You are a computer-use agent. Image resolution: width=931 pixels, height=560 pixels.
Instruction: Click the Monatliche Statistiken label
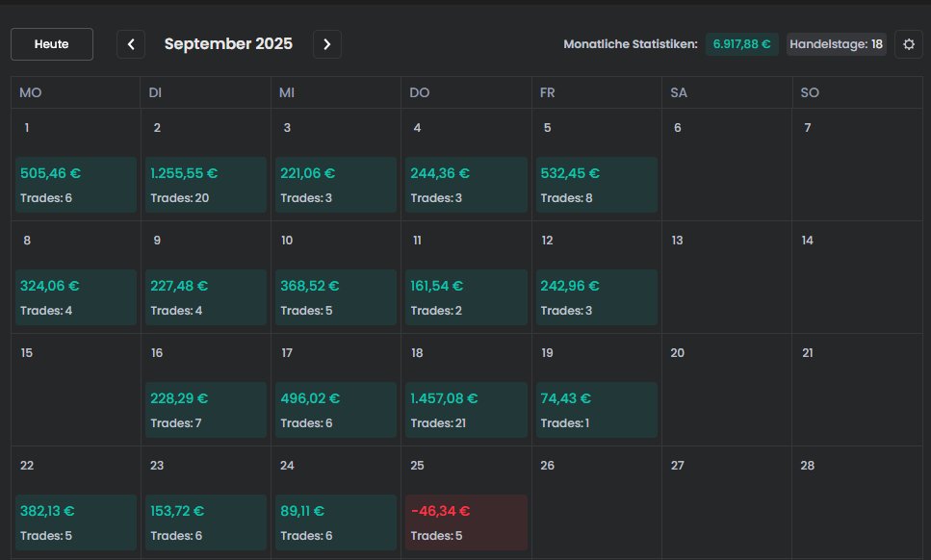631,44
